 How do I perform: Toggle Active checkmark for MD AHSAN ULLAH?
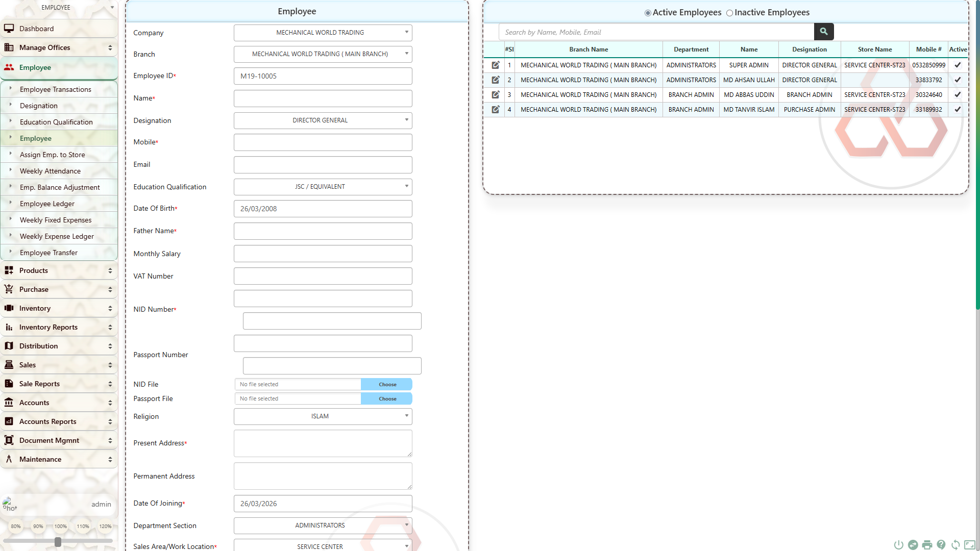(x=958, y=80)
